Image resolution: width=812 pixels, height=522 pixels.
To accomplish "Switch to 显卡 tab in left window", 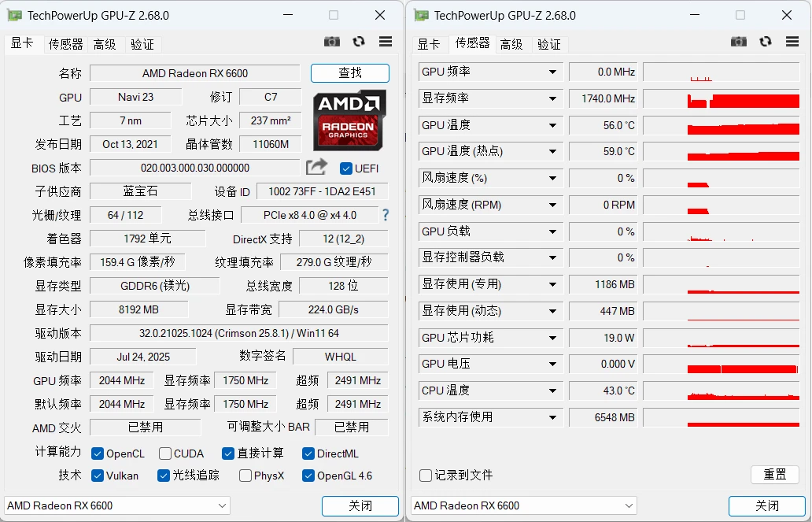I will [22, 43].
